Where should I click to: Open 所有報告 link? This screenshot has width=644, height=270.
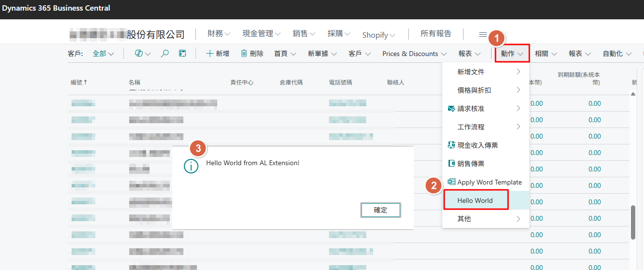pyautogui.click(x=435, y=34)
